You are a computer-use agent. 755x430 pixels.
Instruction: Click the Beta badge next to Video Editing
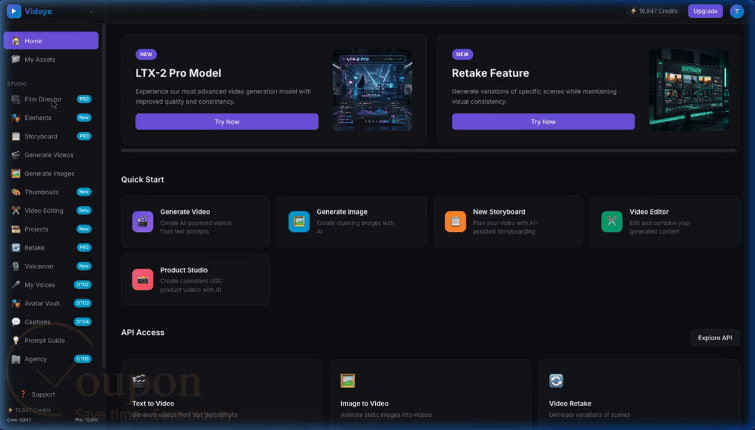click(x=84, y=210)
